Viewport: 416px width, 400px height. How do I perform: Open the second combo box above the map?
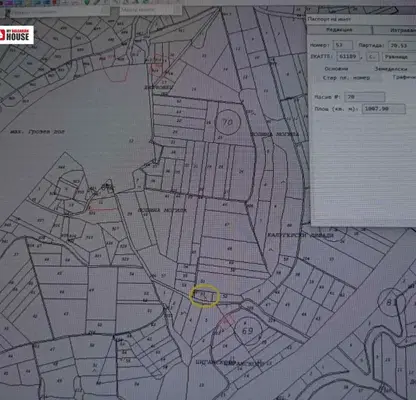(x=151, y=10)
